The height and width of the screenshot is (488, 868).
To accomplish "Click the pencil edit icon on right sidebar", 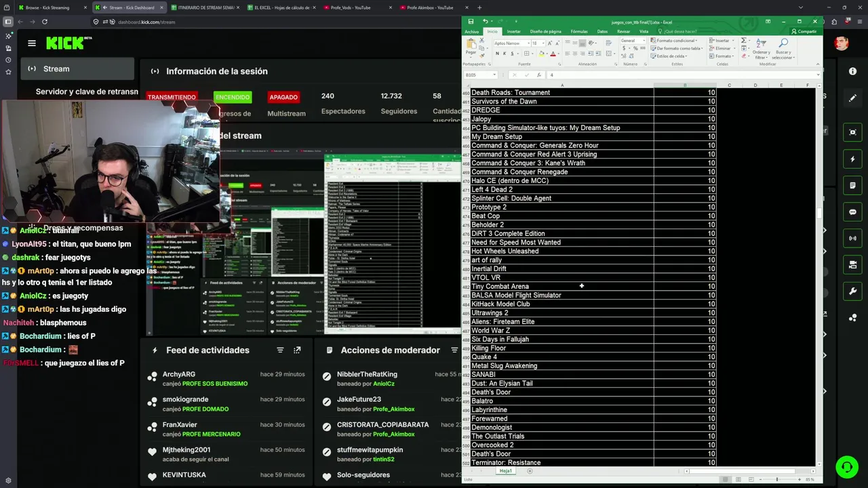I will coord(852,98).
